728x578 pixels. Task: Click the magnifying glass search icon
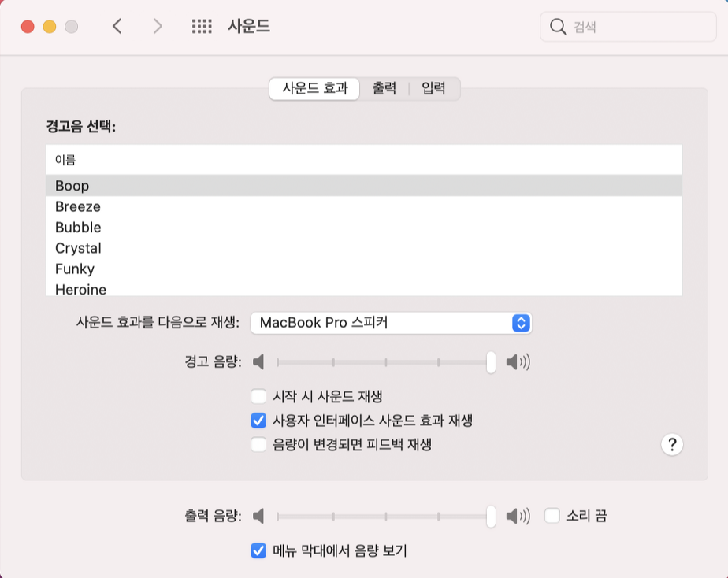558,27
